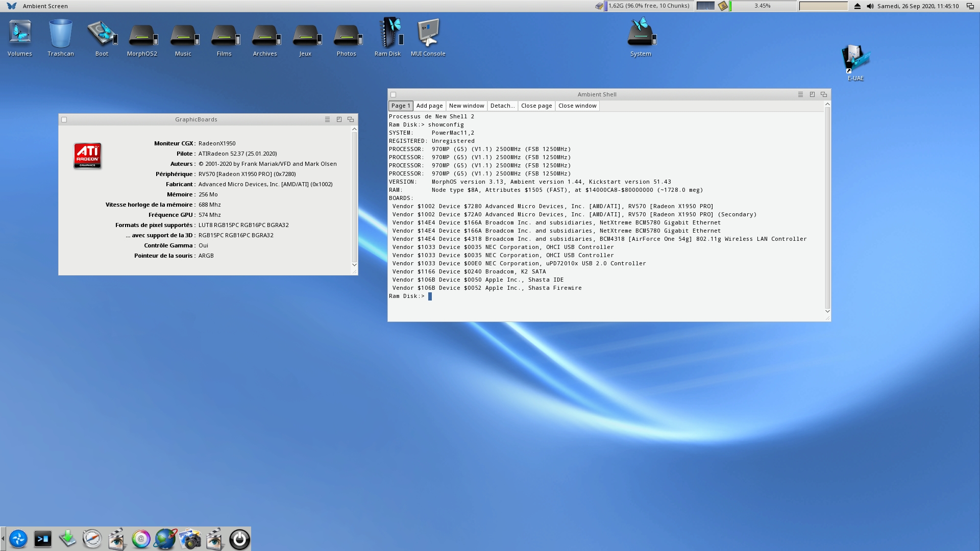
Task: Toggle screen depth gadget on screen bar
Action: [x=970, y=6]
